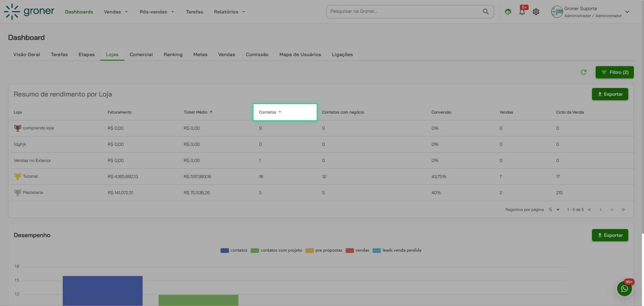The image size is (644, 306).
Task: Click Tutorial faturamento R$ 4.185.882,13
Action: [x=123, y=176]
